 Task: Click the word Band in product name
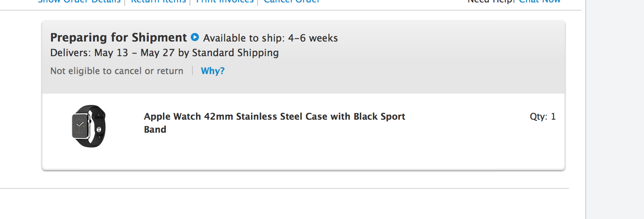pyautogui.click(x=155, y=129)
